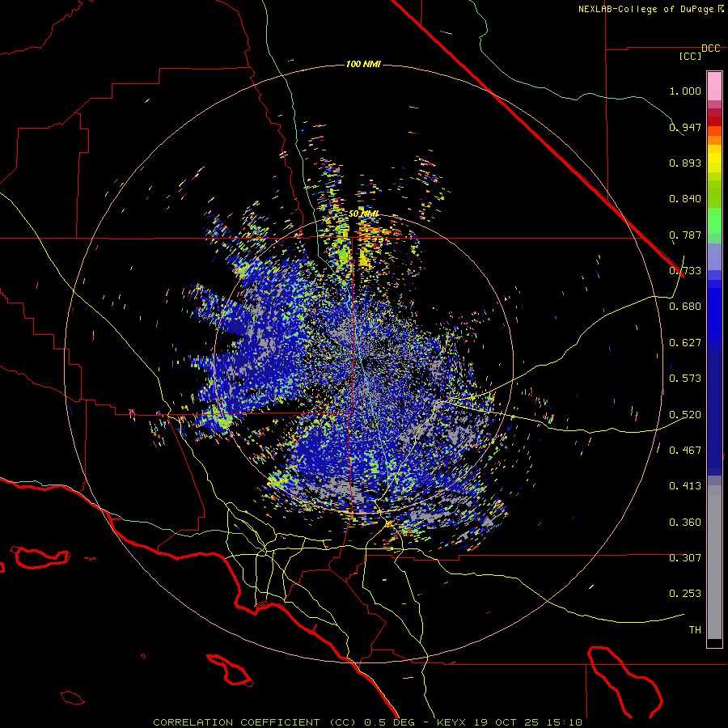Click the 50 NMI range ring label
This screenshot has height=728, width=728.
(x=364, y=214)
